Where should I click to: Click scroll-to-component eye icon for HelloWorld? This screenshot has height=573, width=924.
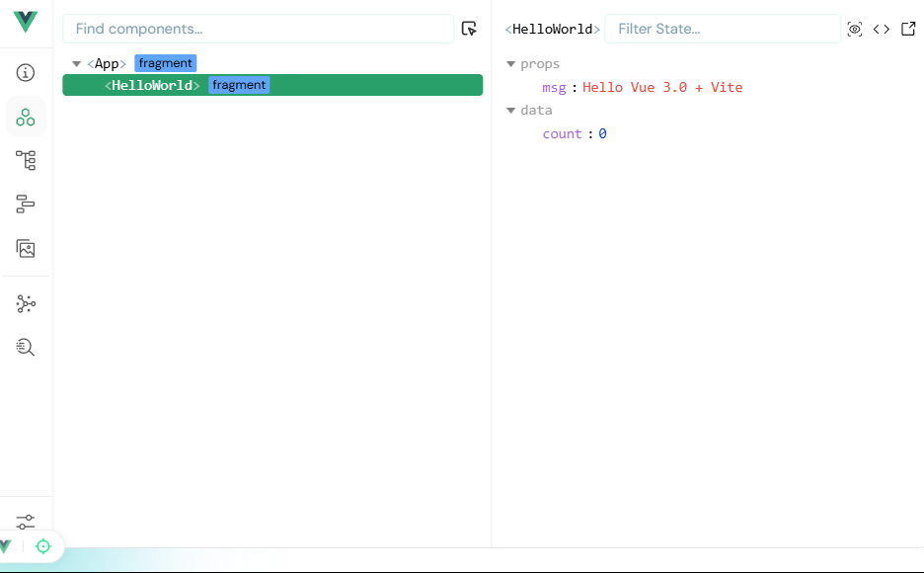pos(854,29)
